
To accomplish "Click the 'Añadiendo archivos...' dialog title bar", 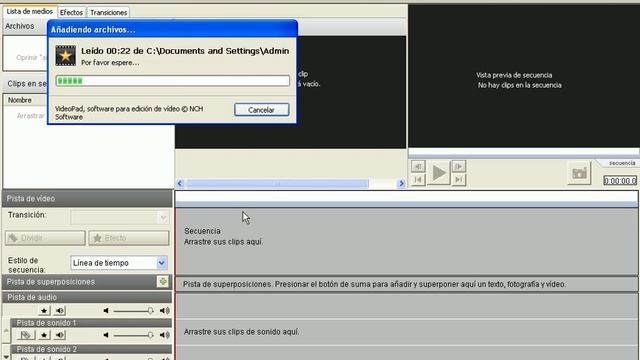I will [173, 29].
